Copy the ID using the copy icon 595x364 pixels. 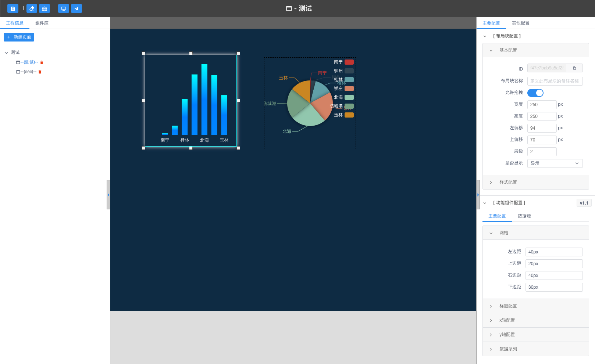[574, 68]
